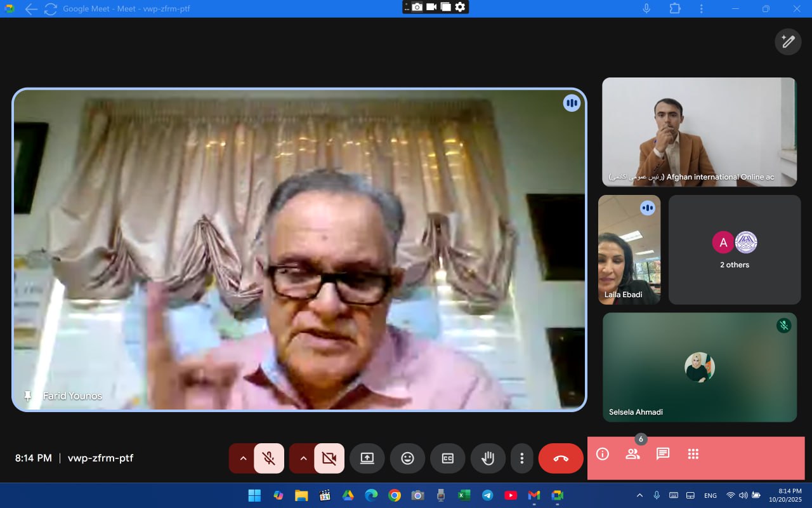Leave the call with the red hang-up button
Screen dimensions: 812x508
tap(561, 458)
